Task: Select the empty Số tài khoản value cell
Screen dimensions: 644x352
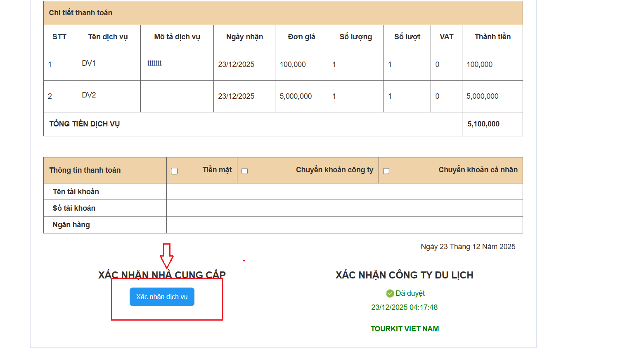Action: (x=344, y=208)
